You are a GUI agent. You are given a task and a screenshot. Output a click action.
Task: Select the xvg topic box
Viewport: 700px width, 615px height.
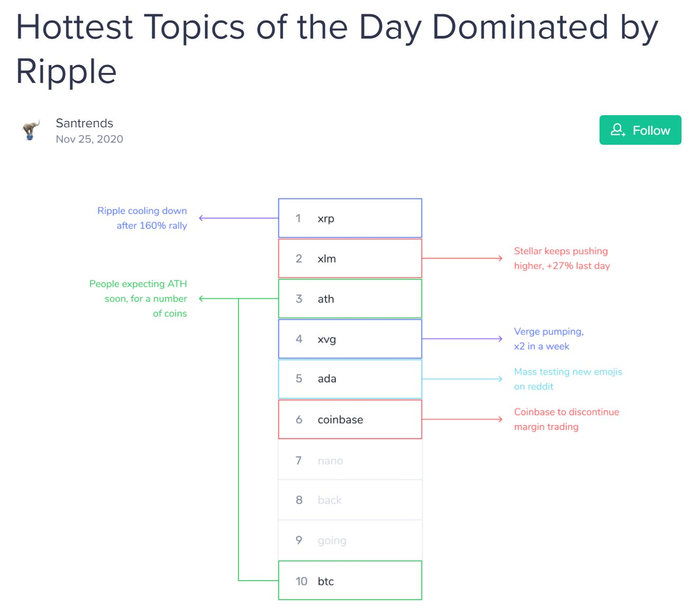(350, 339)
